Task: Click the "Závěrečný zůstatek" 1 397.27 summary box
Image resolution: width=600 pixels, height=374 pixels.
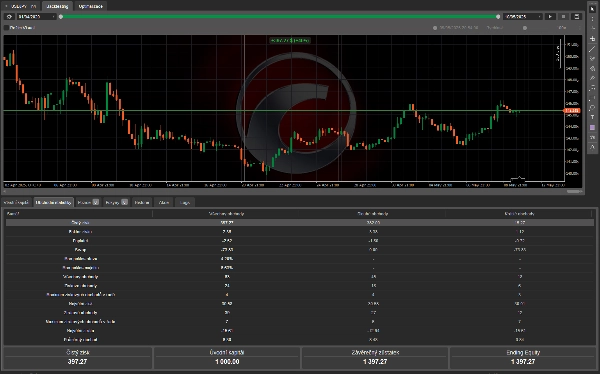Action: pos(375,358)
